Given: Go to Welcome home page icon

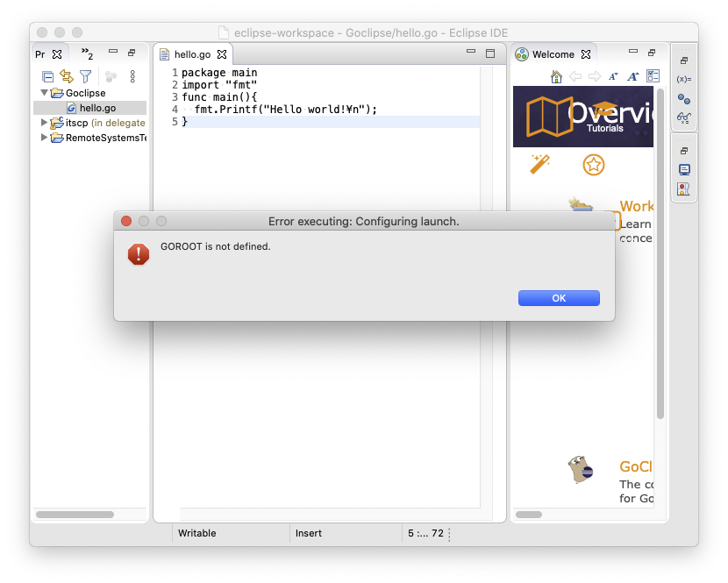Looking at the screenshot, I should coord(556,77).
